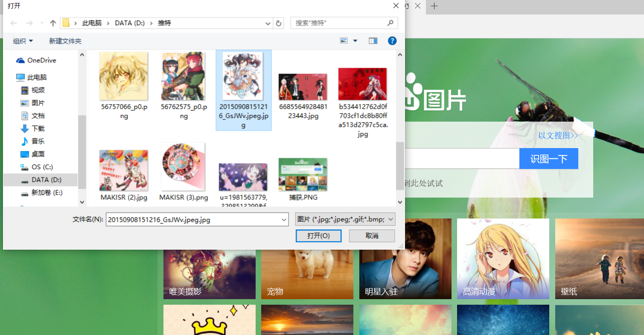Screen dimensions: 644x335
Task: Click the search magnifier icon
Action: coord(390,23)
